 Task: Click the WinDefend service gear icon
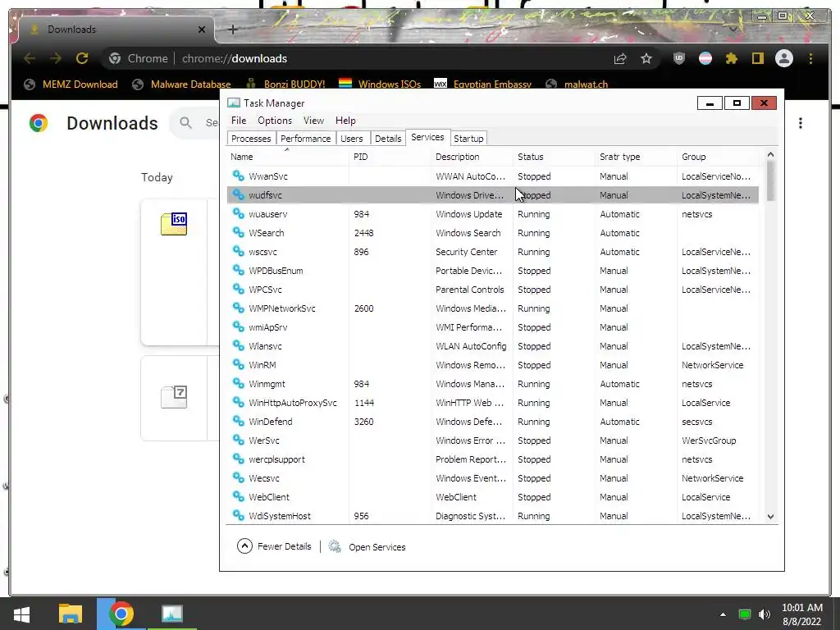pos(239,421)
